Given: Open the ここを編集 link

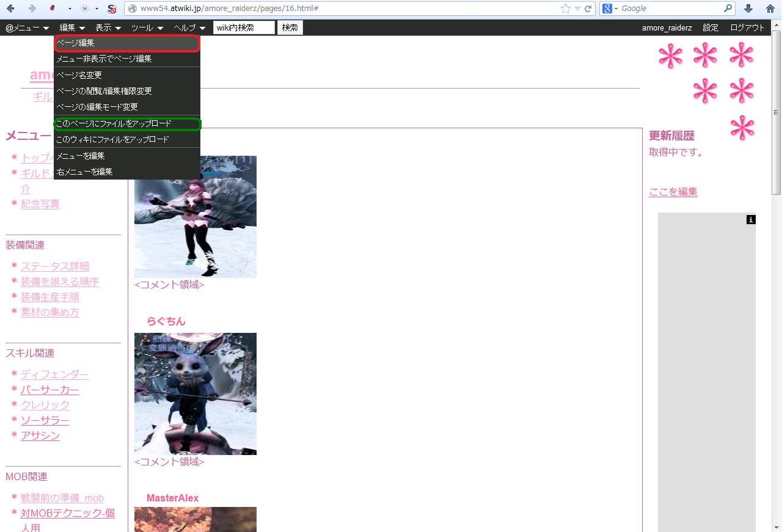Looking at the screenshot, I should point(673,192).
